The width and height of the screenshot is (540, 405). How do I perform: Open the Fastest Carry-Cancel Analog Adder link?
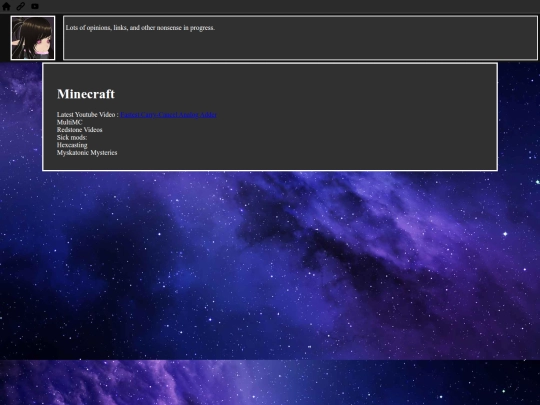click(168, 115)
